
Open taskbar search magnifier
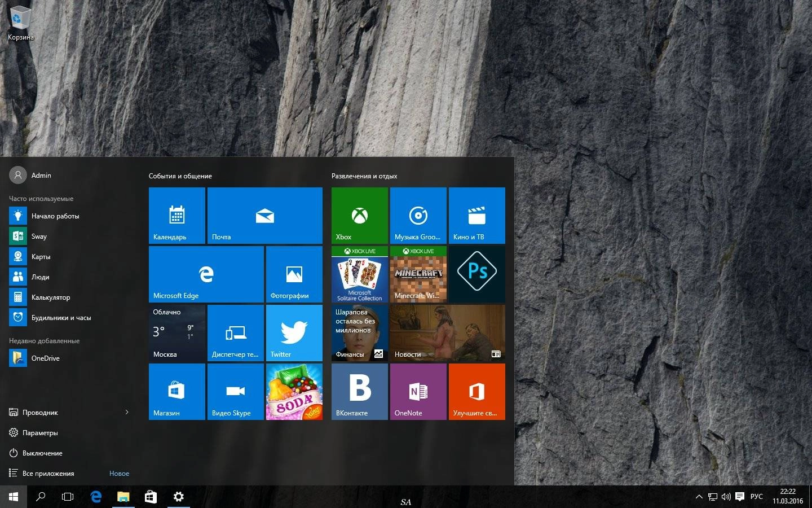41,497
